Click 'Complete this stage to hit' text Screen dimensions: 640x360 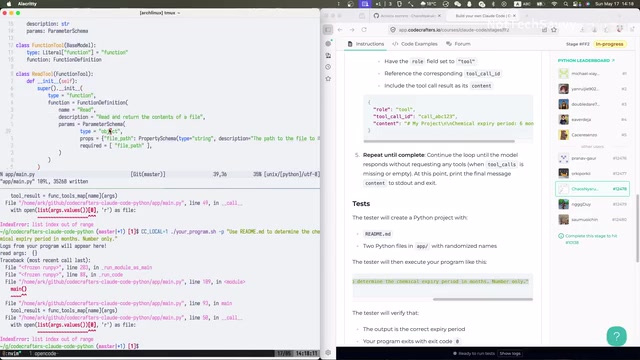pos(591,236)
